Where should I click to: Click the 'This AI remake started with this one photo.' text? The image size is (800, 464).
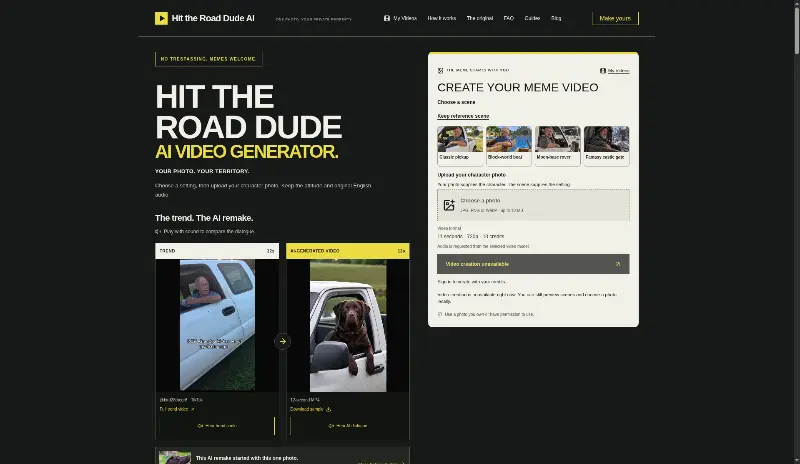247,458
